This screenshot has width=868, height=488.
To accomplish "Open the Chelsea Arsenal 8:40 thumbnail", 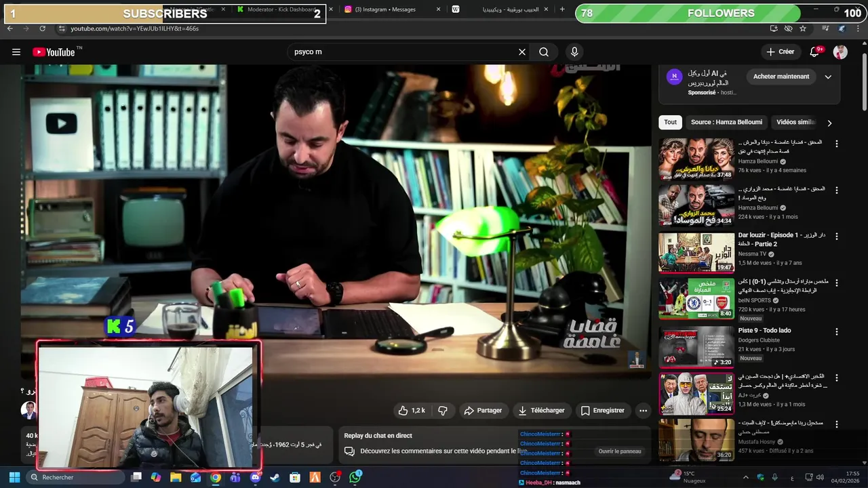I will tap(696, 299).
